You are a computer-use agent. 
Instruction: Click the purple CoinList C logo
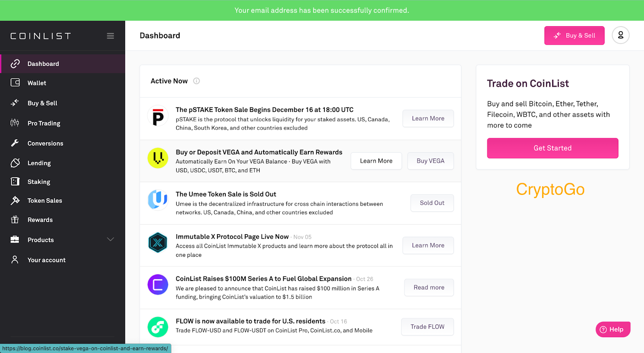[x=158, y=285]
